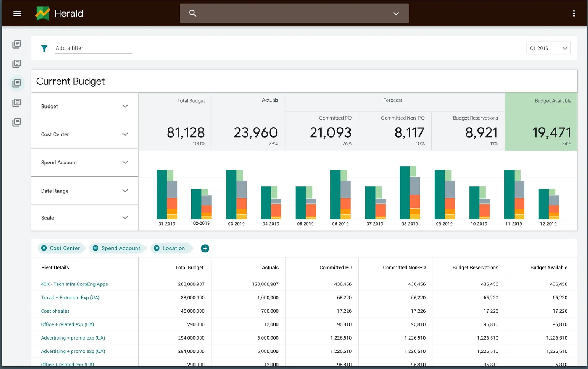
Task: Open the Cost of sales link
Action: (x=55, y=311)
